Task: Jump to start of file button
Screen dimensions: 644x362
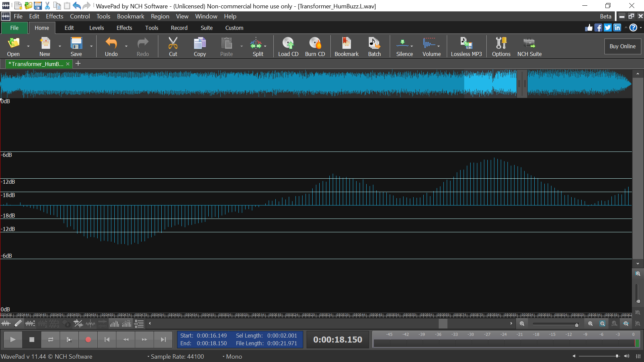Action: [x=107, y=340]
